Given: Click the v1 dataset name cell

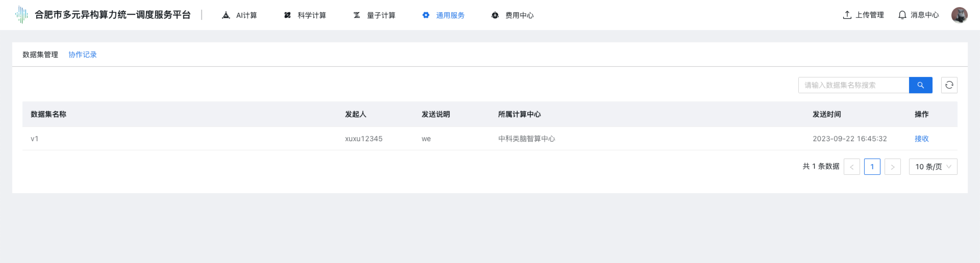Looking at the screenshot, I should click(35, 139).
